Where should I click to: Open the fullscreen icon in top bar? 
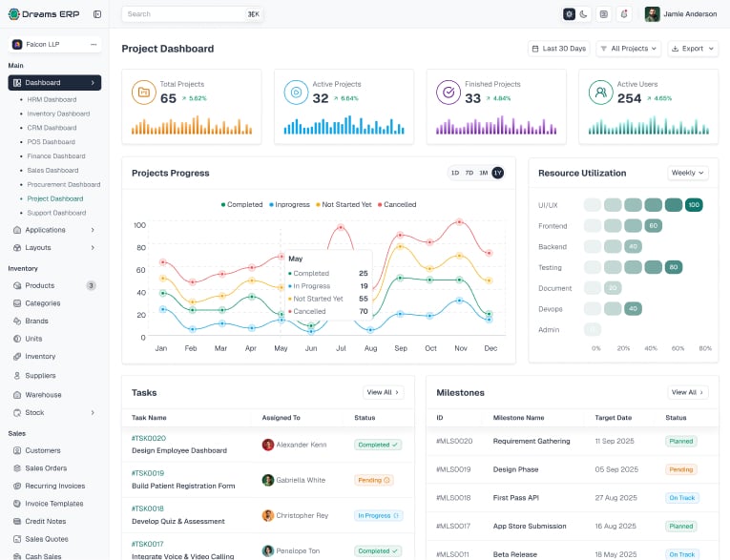[604, 14]
